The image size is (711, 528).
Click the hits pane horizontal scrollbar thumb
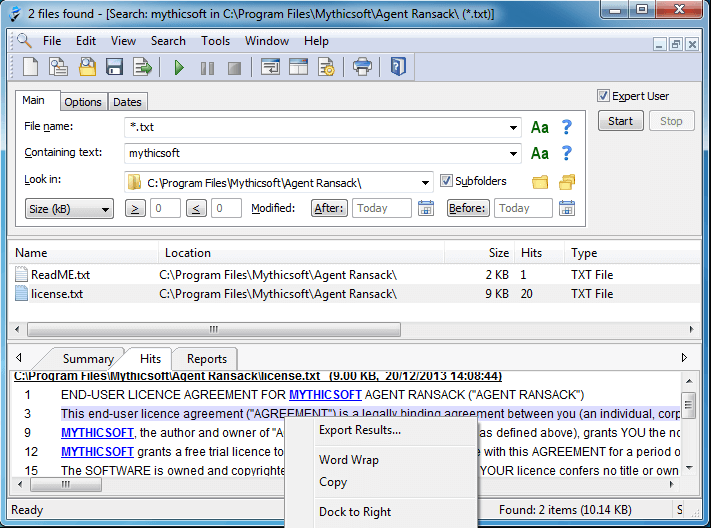66,484
